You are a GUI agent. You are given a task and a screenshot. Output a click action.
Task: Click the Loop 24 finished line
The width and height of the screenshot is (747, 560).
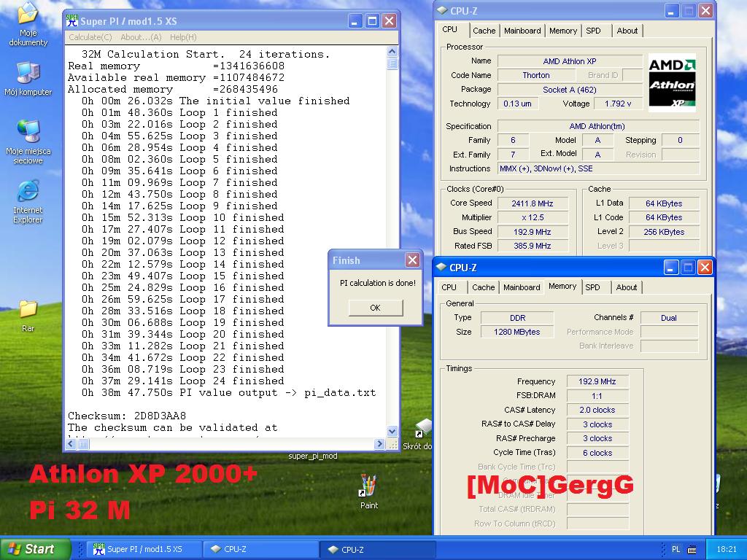coord(182,381)
